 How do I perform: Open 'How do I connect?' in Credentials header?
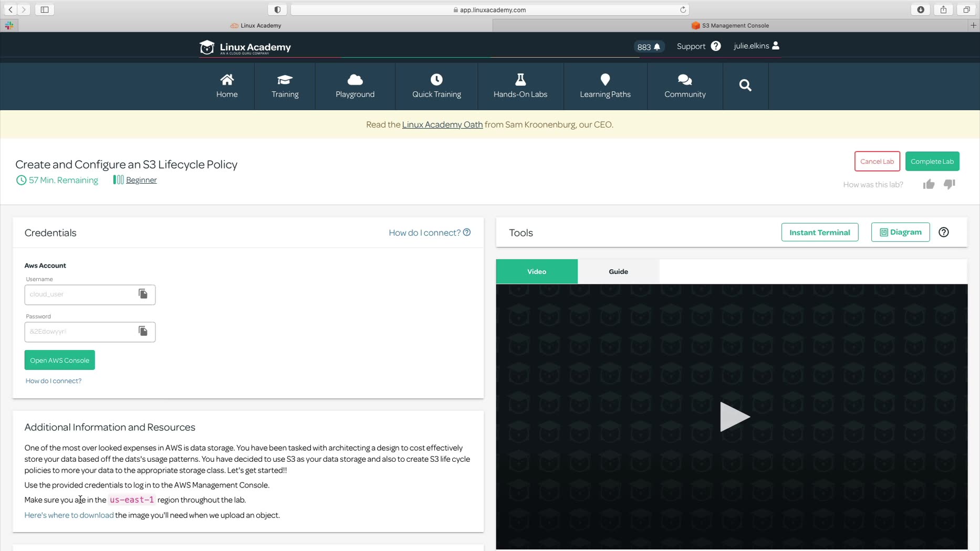430,232
